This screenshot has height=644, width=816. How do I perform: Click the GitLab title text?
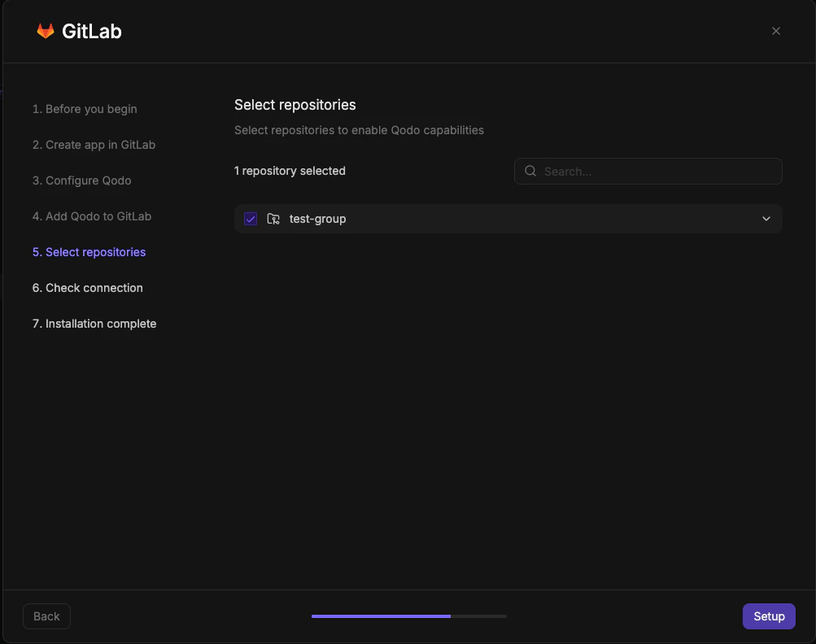(92, 31)
